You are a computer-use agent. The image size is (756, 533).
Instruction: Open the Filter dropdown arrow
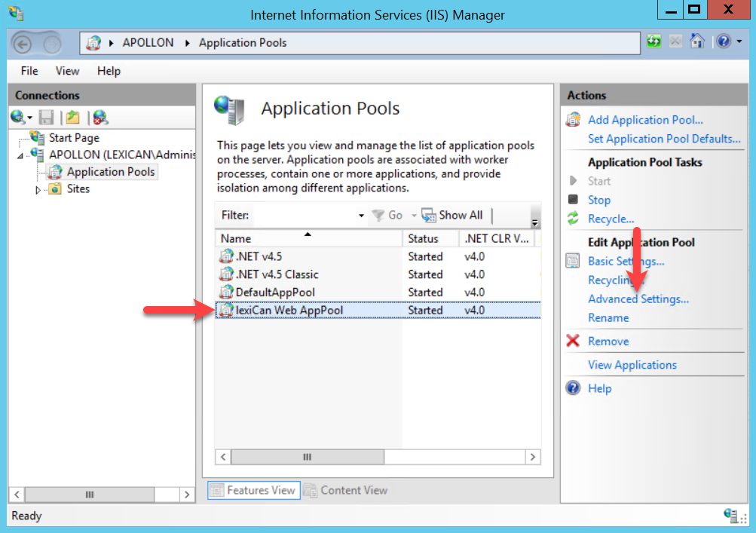click(361, 216)
